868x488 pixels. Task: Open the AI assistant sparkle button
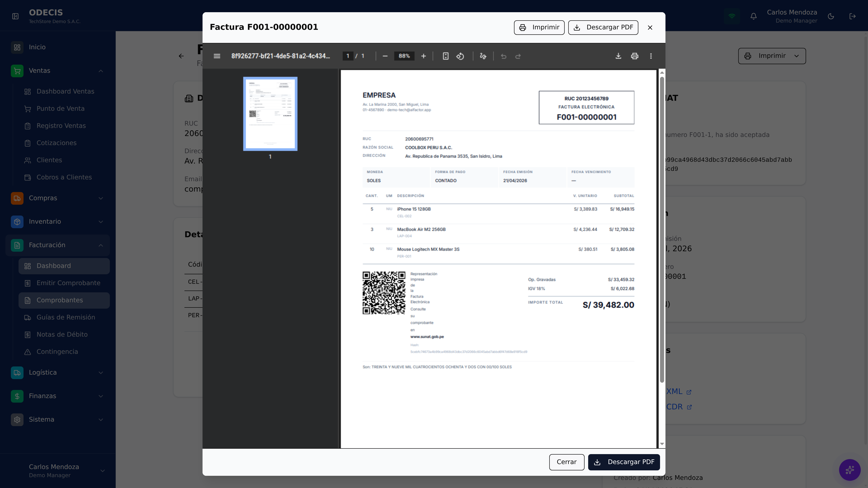[849, 470]
